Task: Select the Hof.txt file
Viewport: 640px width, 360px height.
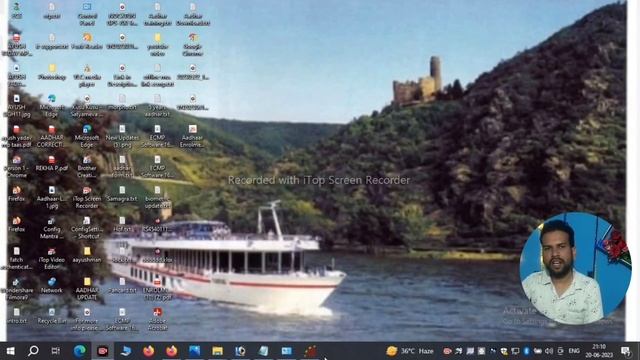Action: [x=122, y=224]
